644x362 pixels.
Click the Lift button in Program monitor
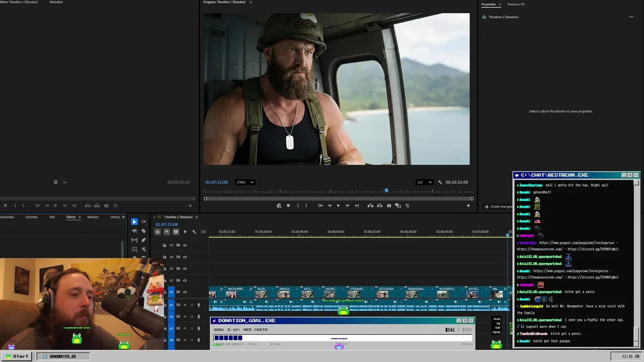[x=370, y=205]
